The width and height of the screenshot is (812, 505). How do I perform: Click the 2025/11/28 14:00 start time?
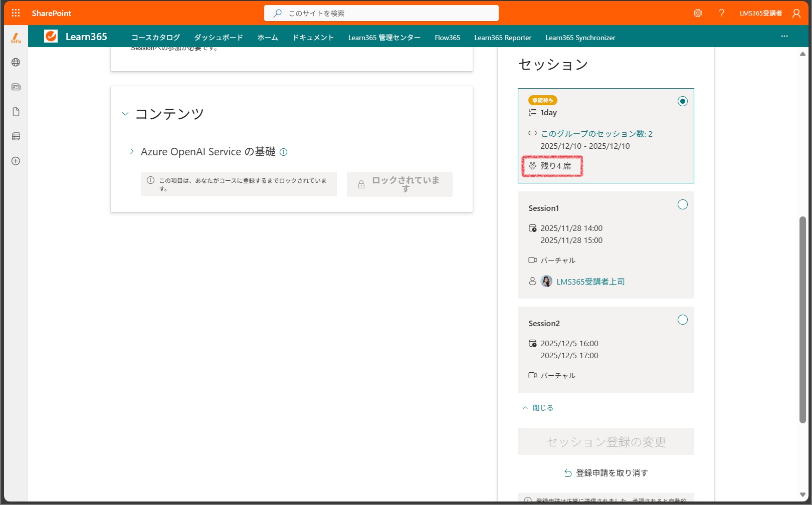571,228
